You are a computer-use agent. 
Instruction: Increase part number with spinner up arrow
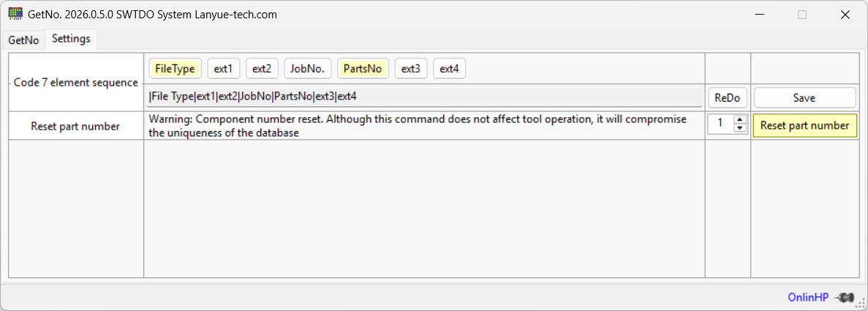739,121
